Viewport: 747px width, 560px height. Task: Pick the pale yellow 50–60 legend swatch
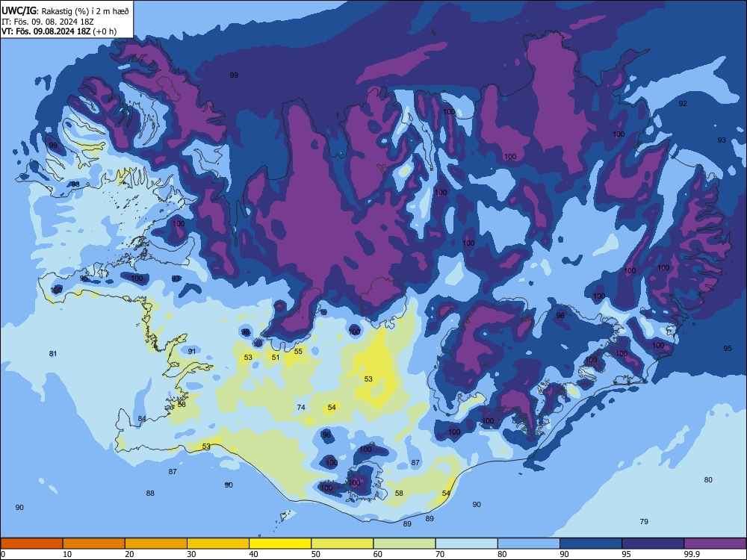pos(342,544)
